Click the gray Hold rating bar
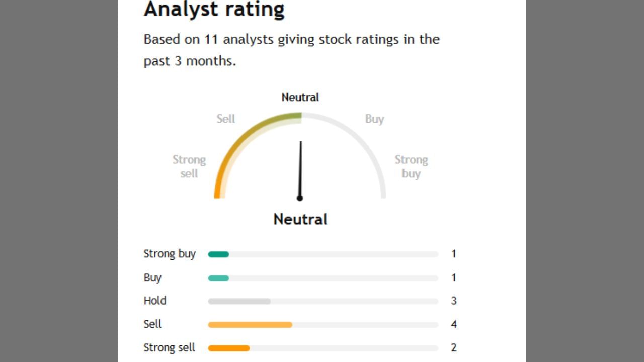The height and width of the screenshot is (362, 644). 239,301
